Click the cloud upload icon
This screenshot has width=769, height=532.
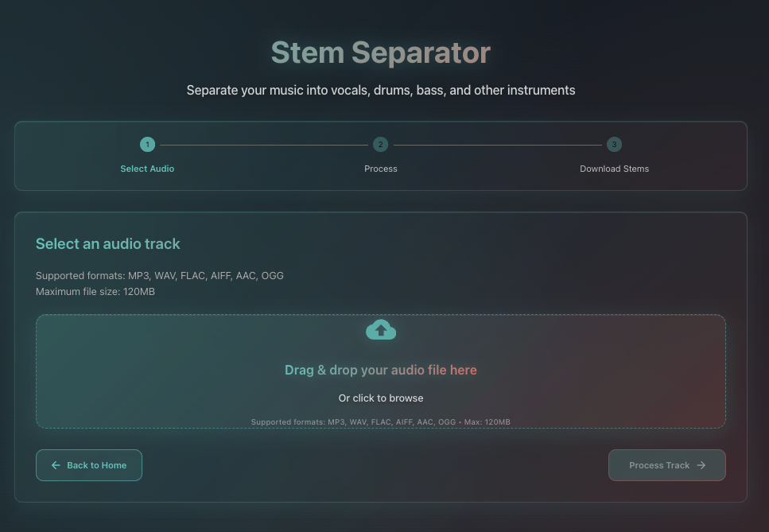[x=381, y=330]
